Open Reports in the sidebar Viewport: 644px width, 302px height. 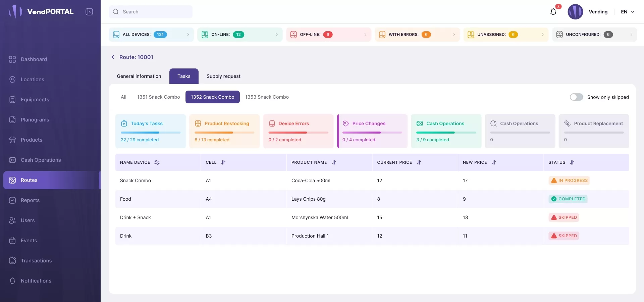point(30,200)
